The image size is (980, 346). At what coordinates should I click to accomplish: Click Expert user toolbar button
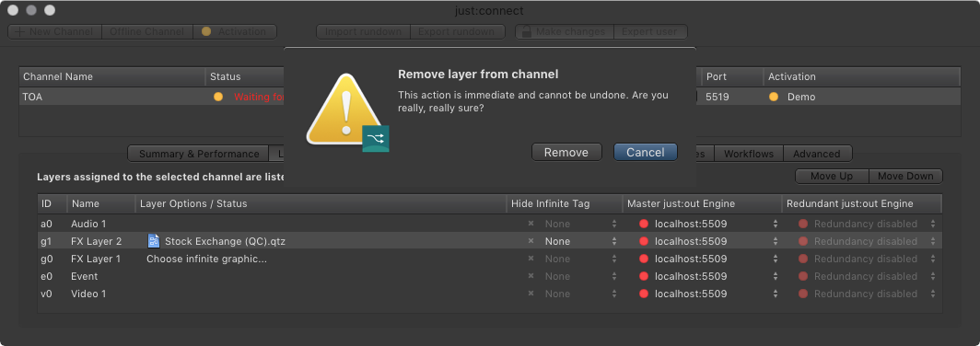[x=650, y=31]
